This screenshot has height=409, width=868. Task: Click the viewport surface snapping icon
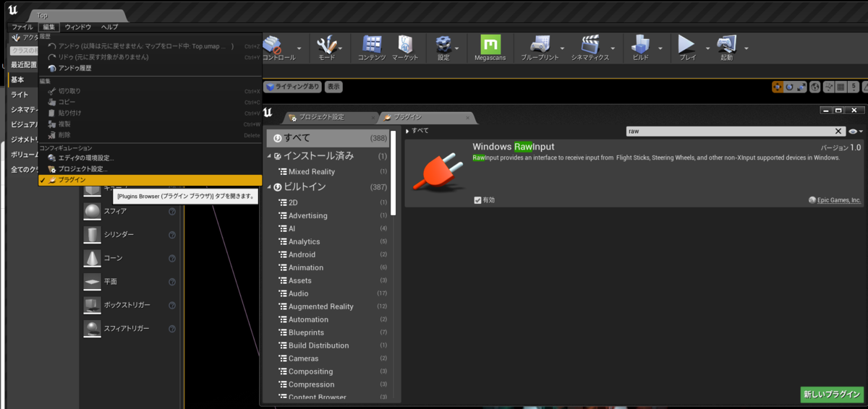pos(827,87)
